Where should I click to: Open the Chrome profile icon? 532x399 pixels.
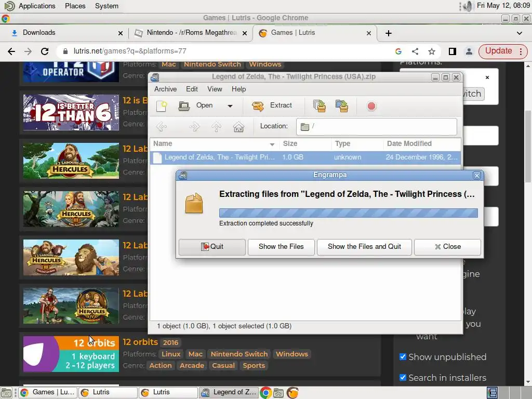tap(469, 51)
